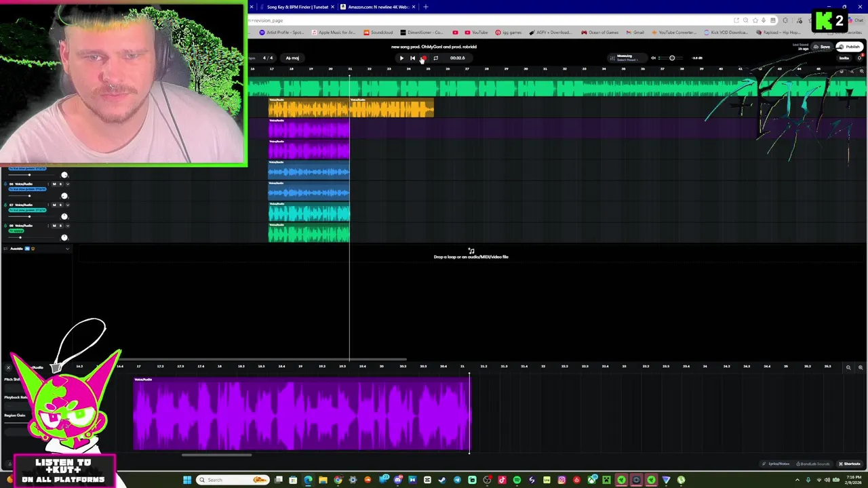
Task: Return to start with skip-back button
Action: (412, 58)
